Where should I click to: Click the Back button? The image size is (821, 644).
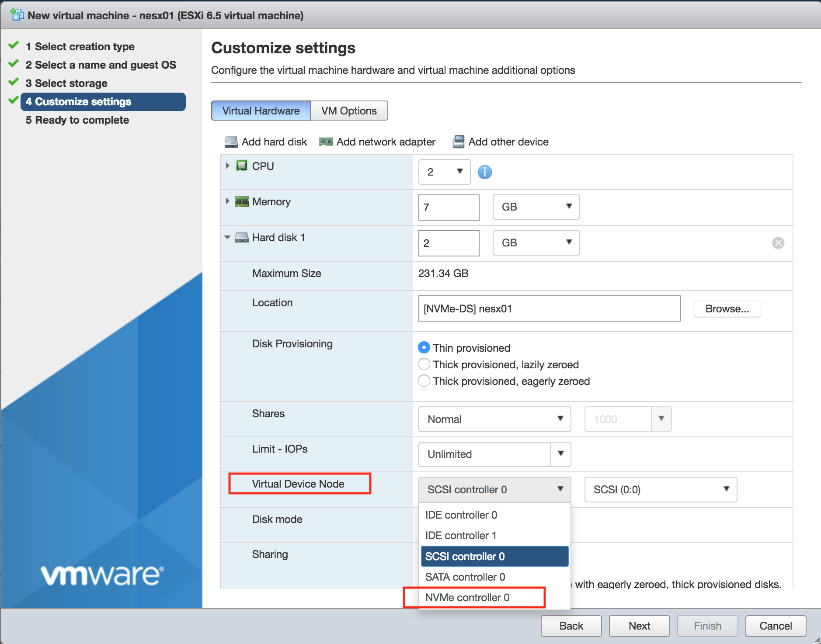(571, 626)
